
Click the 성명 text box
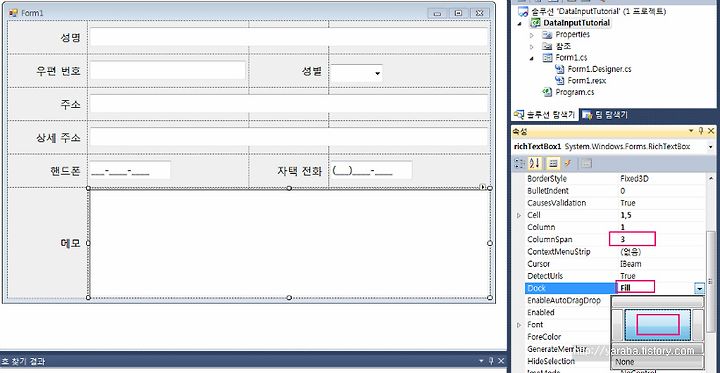(289, 37)
